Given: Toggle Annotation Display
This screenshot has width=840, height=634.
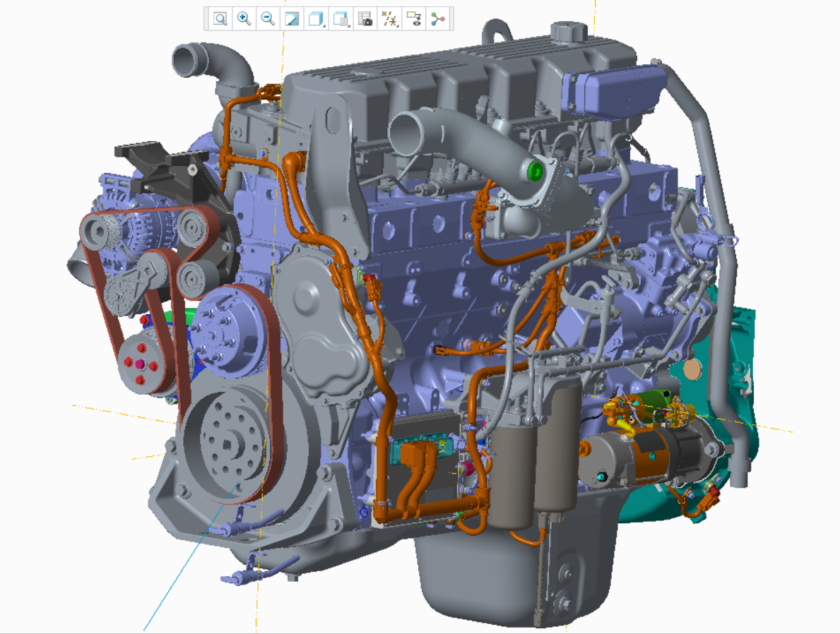Looking at the screenshot, I should coord(413,19).
